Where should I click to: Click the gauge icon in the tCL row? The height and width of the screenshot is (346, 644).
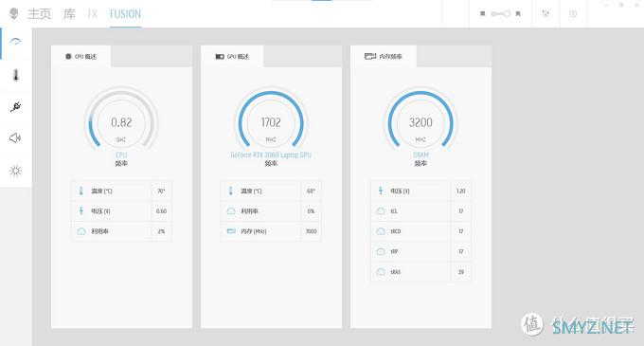(x=381, y=211)
